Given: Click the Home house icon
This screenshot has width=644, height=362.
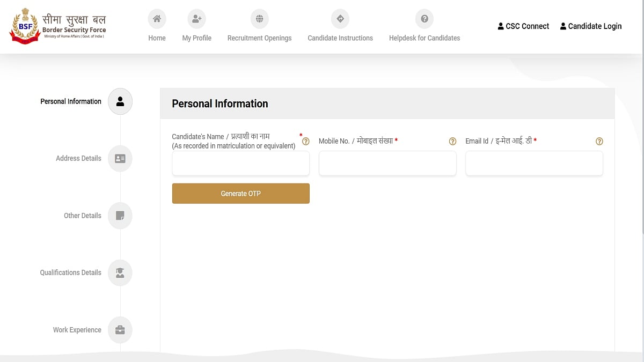Looking at the screenshot, I should click(x=157, y=19).
